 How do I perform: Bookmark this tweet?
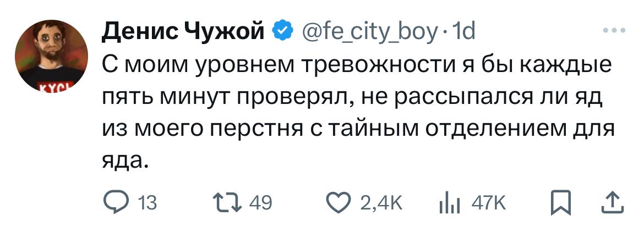tap(561, 202)
